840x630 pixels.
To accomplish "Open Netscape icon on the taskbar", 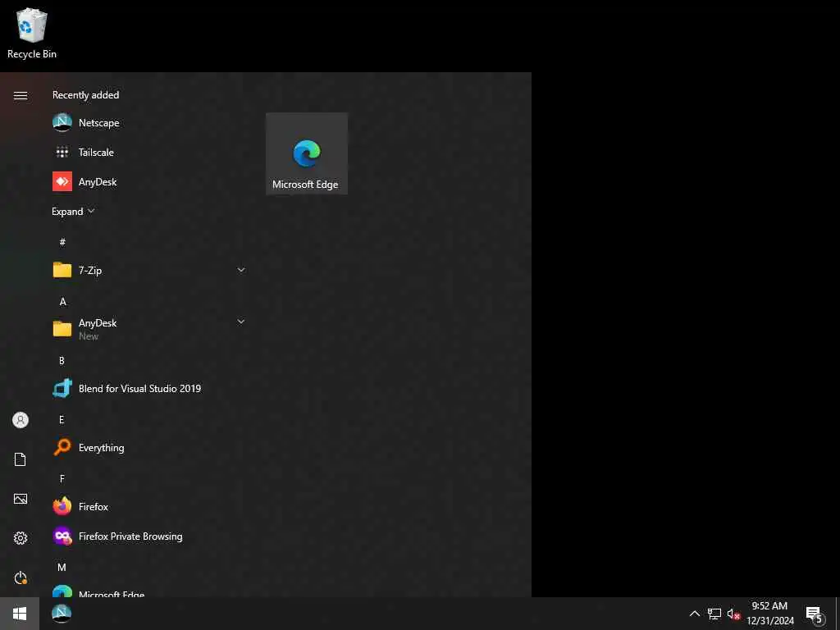I will 62,614.
